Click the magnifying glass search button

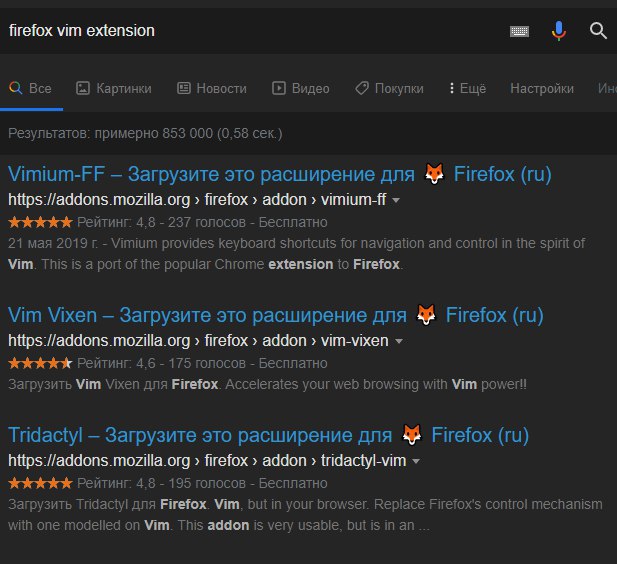pos(598,30)
